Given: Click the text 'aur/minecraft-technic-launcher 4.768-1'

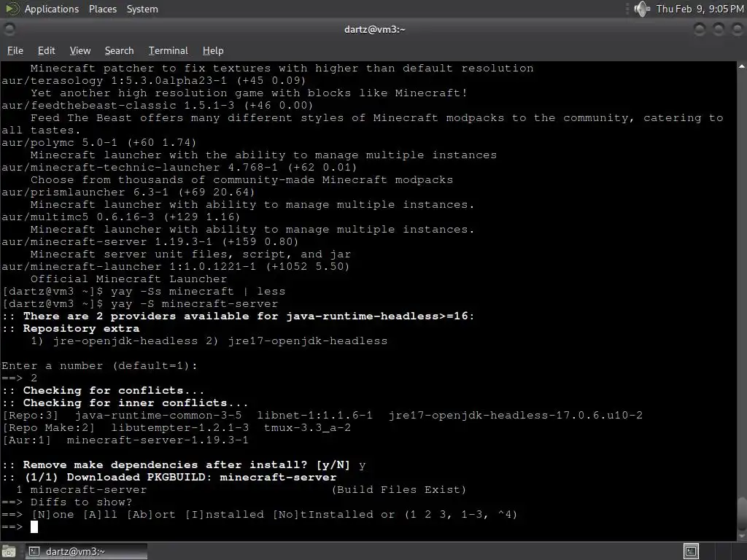Looking at the screenshot, I should (139, 168).
